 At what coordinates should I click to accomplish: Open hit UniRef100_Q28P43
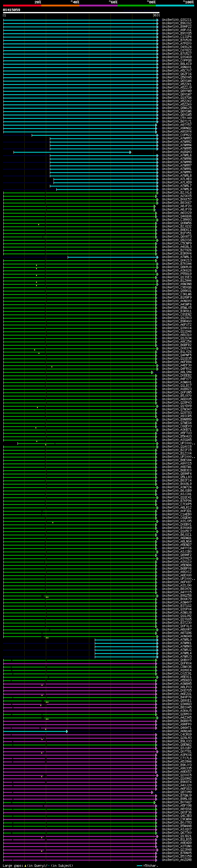pos(177,403)
